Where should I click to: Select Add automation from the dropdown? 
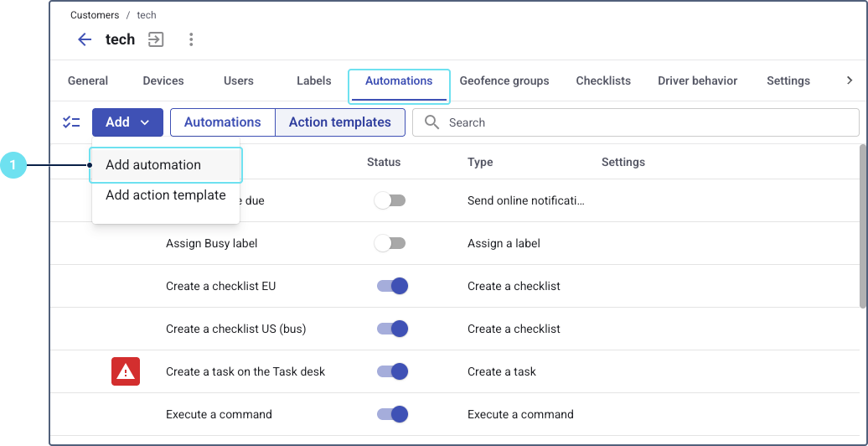pyautogui.click(x=153, y=165)
